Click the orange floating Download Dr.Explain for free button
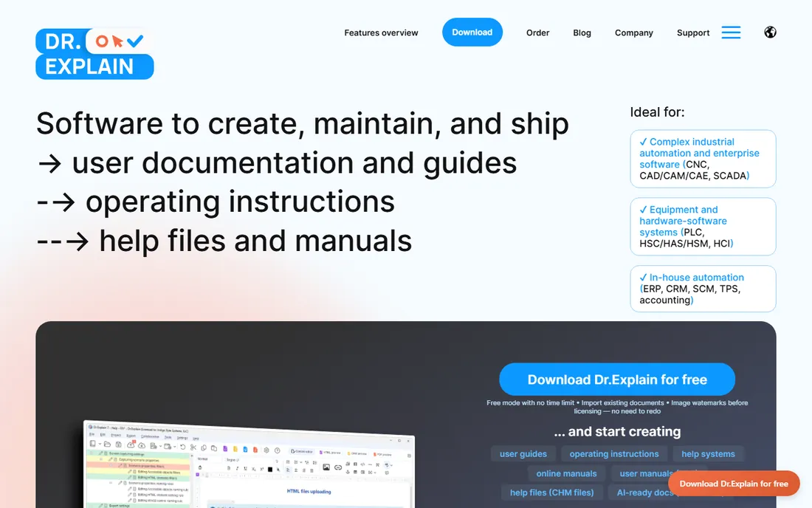The width and height of the screenshot is (812, 508). [x=734, y=484]
